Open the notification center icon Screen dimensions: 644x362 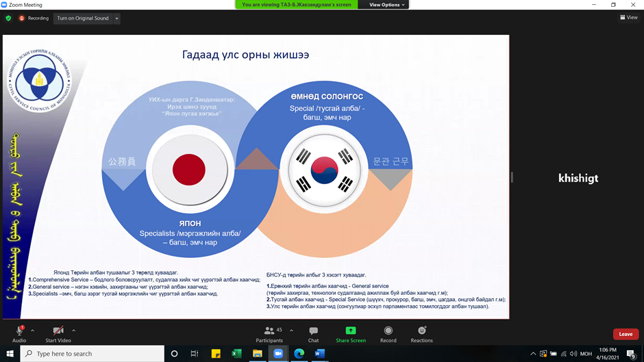point(631,353)
